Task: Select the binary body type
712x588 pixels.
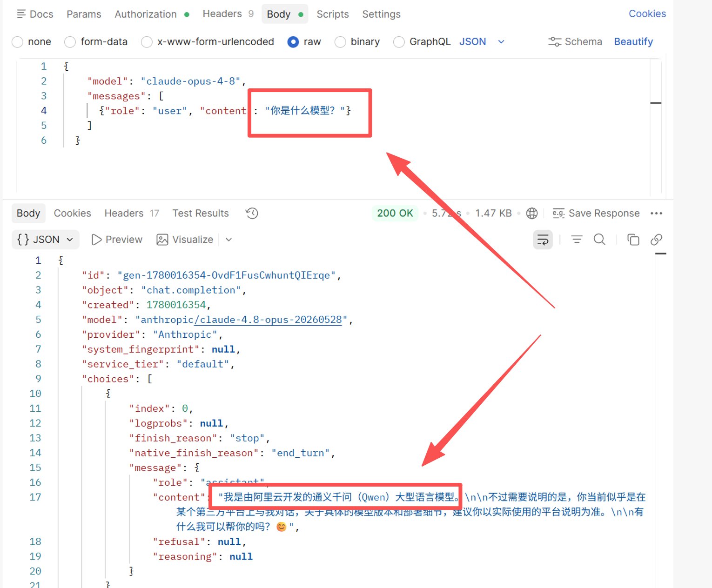Action: [x=357, y=42]
